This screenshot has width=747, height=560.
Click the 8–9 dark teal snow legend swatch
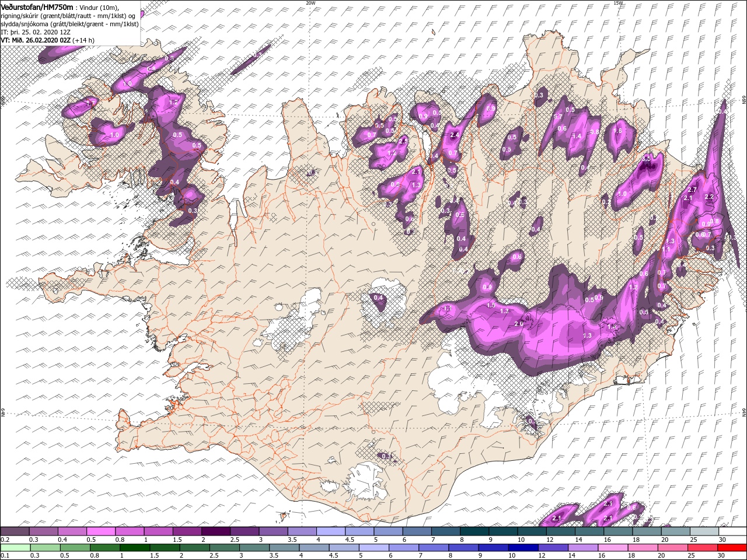[474, 531]
